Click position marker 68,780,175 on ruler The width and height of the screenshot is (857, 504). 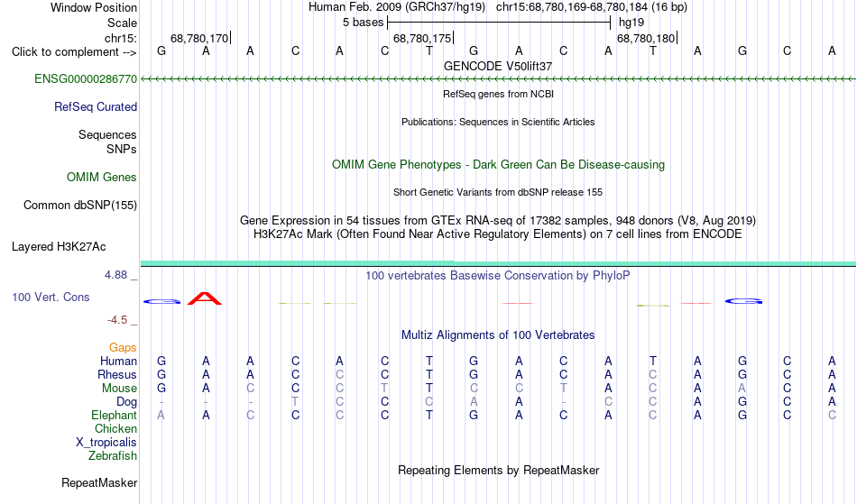pos(423,38)
